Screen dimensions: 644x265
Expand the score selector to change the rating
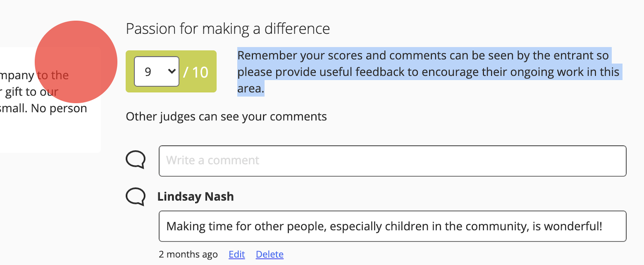point(157,71)
